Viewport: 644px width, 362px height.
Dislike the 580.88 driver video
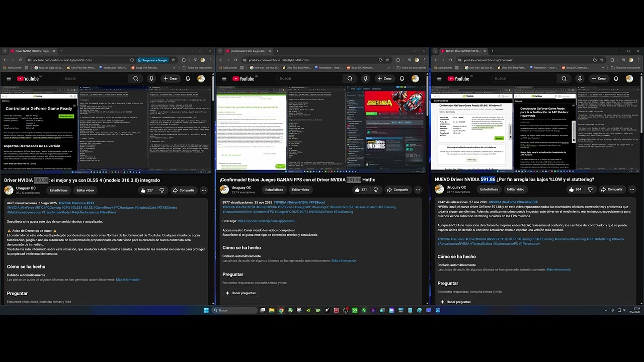[x=162, y=190]
